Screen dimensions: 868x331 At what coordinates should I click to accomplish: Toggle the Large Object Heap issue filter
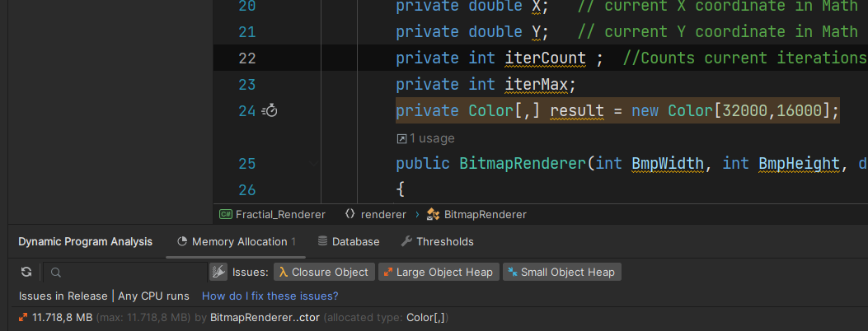[439, 272]
